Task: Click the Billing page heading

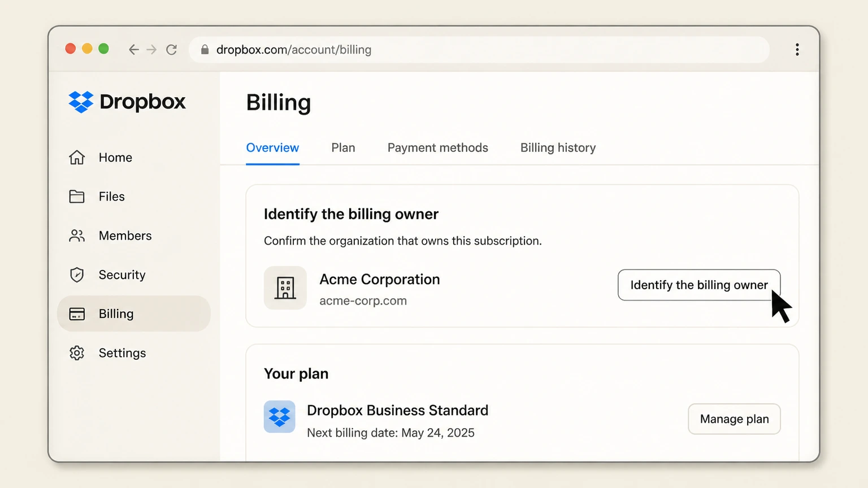Action: (279, 103)
